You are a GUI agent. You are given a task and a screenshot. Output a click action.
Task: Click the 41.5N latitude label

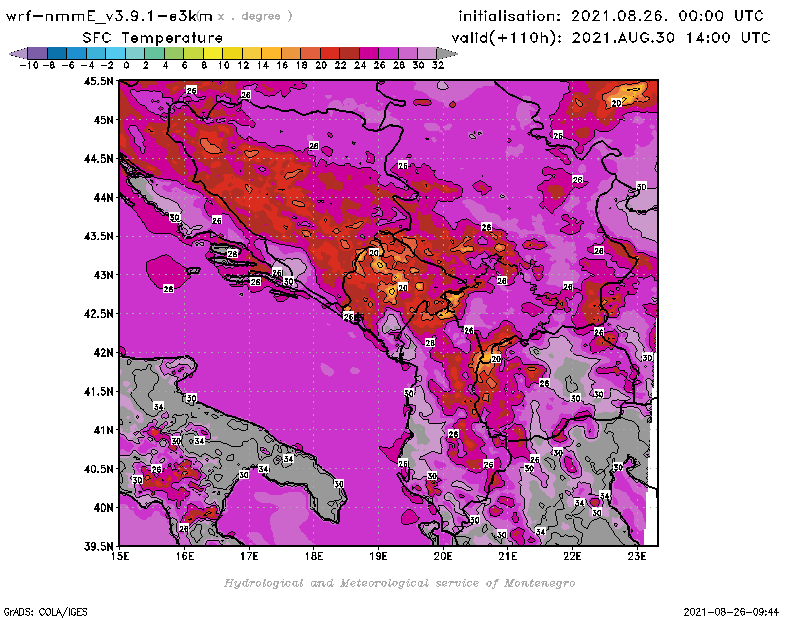pos(99,391)
